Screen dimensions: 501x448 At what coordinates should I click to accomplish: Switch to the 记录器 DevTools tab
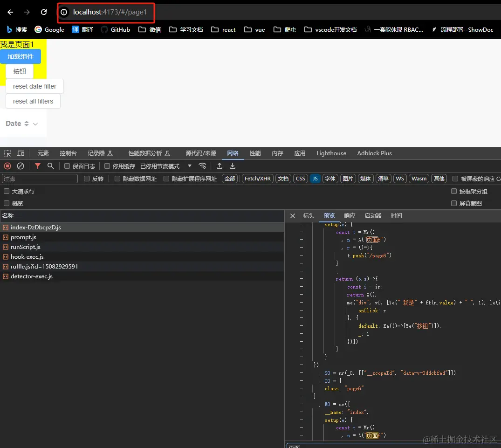(x=100, y=153)
